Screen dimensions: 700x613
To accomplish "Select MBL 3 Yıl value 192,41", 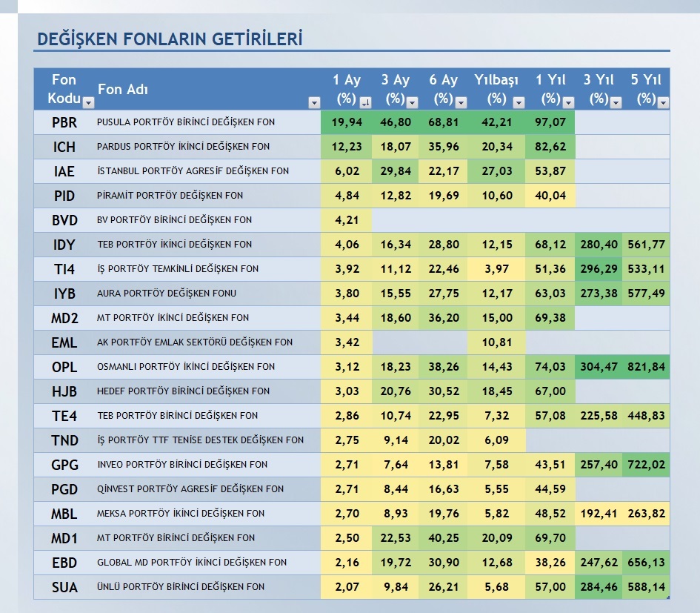I will pyautogui.click(x=599, y=514).
